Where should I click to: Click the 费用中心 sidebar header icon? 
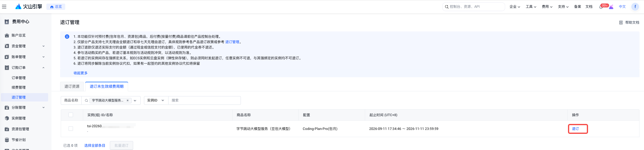(7, 22)
